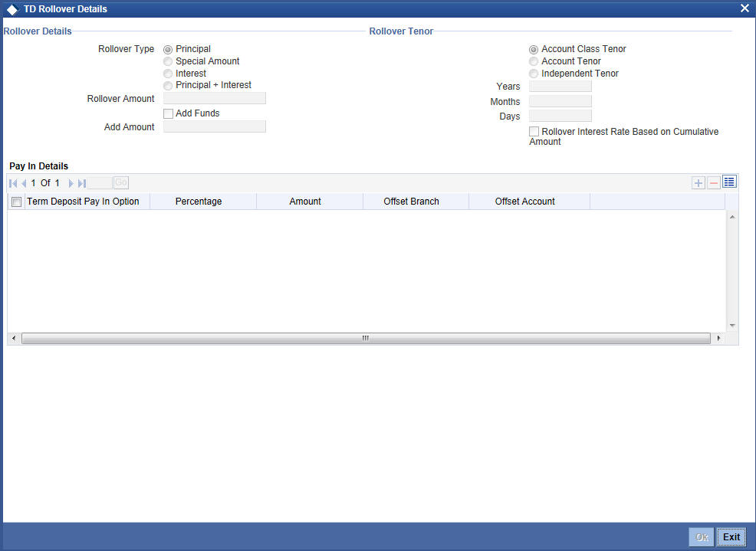Click the page number jump field
Screen dimensions: 756x551
pos(100,182)
